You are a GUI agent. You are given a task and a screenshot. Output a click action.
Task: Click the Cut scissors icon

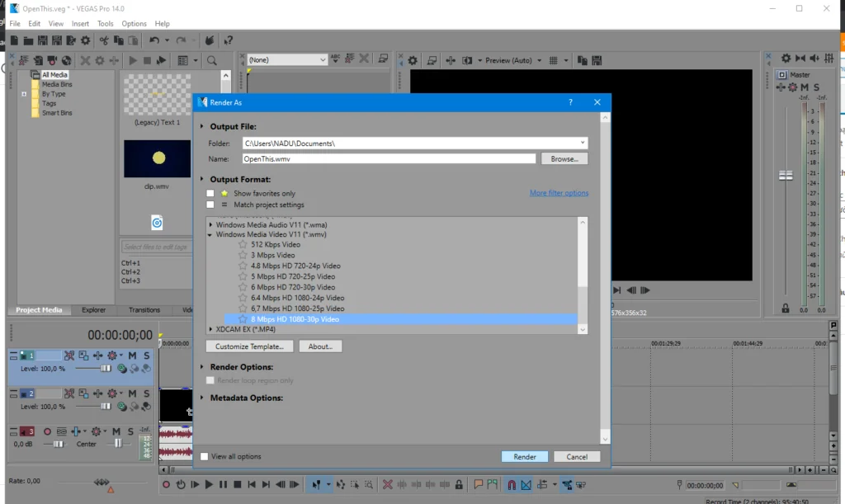(104, 40)
